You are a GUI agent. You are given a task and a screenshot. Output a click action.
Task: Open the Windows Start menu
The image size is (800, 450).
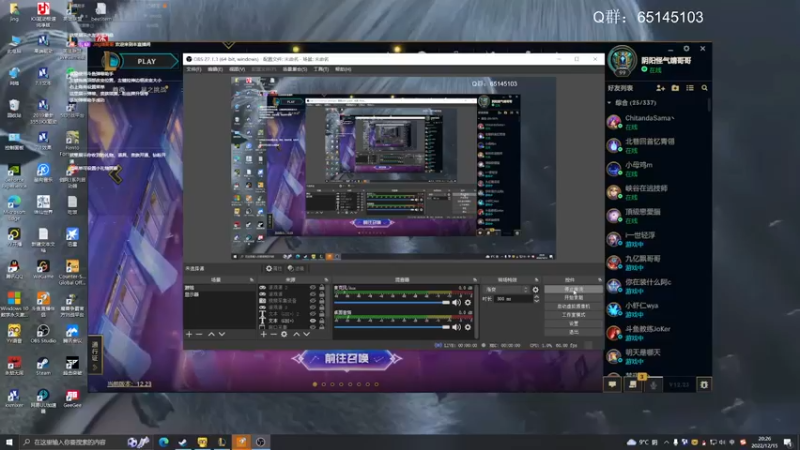point(9,442)
